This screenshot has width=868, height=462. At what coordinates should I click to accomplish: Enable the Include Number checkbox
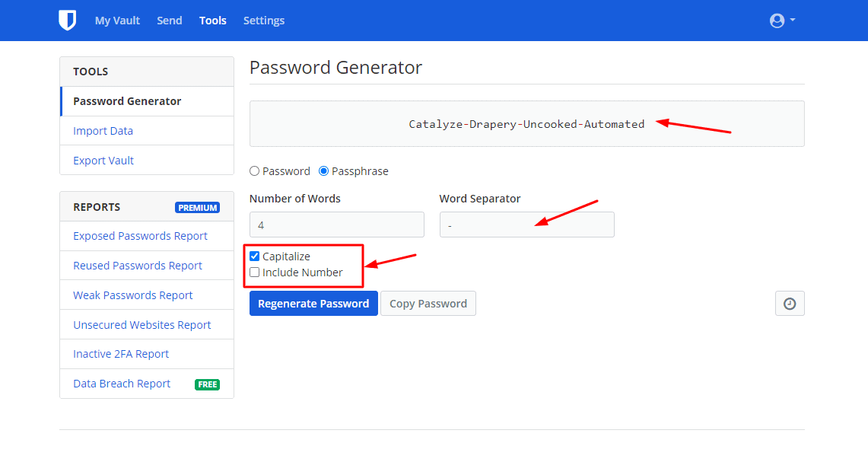[x=255, y=272]
